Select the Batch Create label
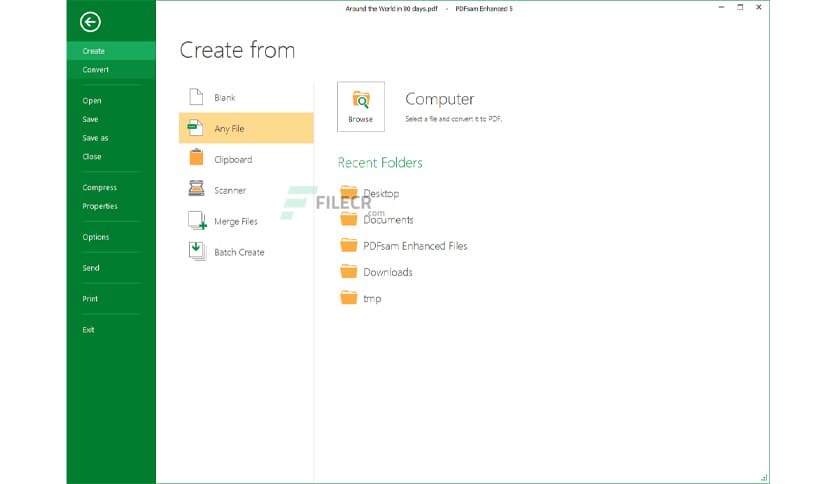Image resolution: width=836 pixels, height=484 pixels. click(x=239, y=252)
